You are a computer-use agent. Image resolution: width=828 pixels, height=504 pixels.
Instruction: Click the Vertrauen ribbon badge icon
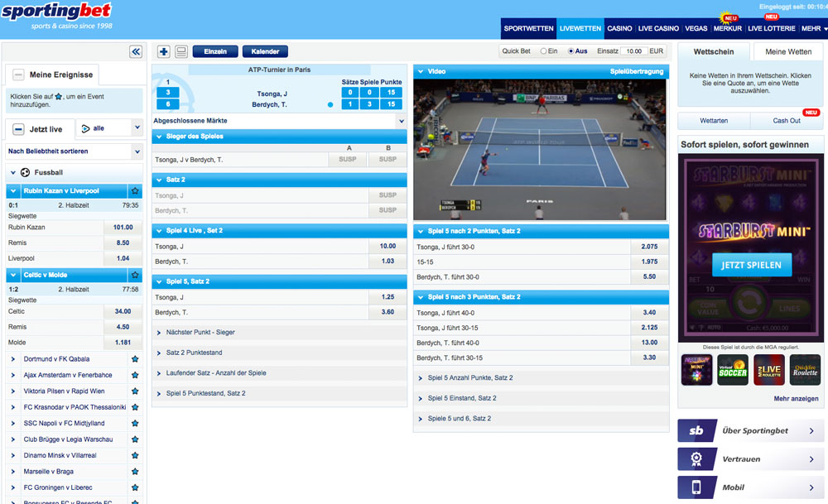click(696, 459)
